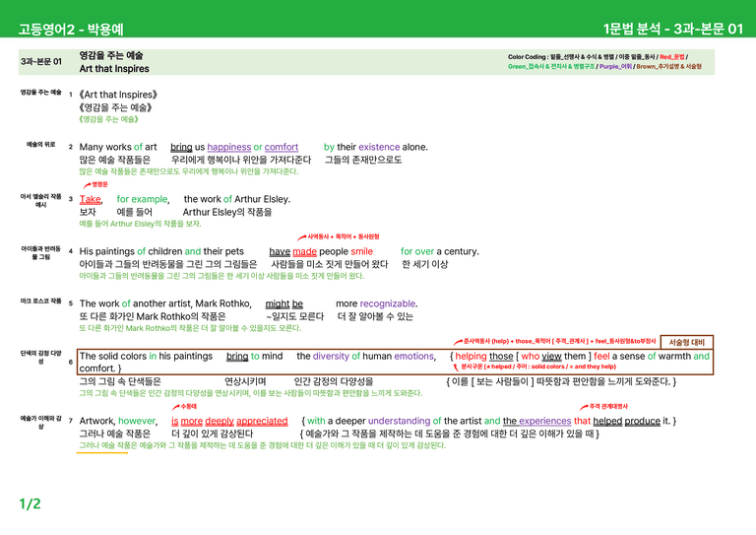This screenshot has width=756, height=535.
Task: Click the header title "고등영어2 - 박용예"
Action: 71,30
